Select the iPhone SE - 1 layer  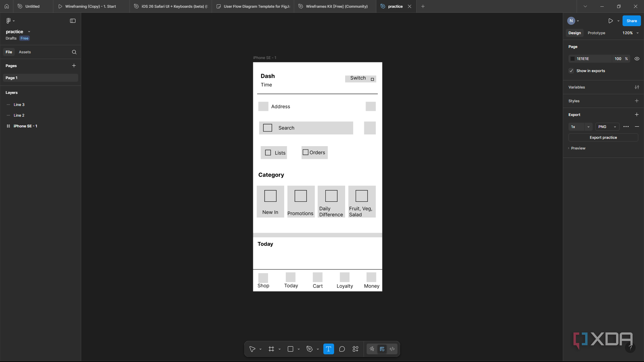click(40, 126)
